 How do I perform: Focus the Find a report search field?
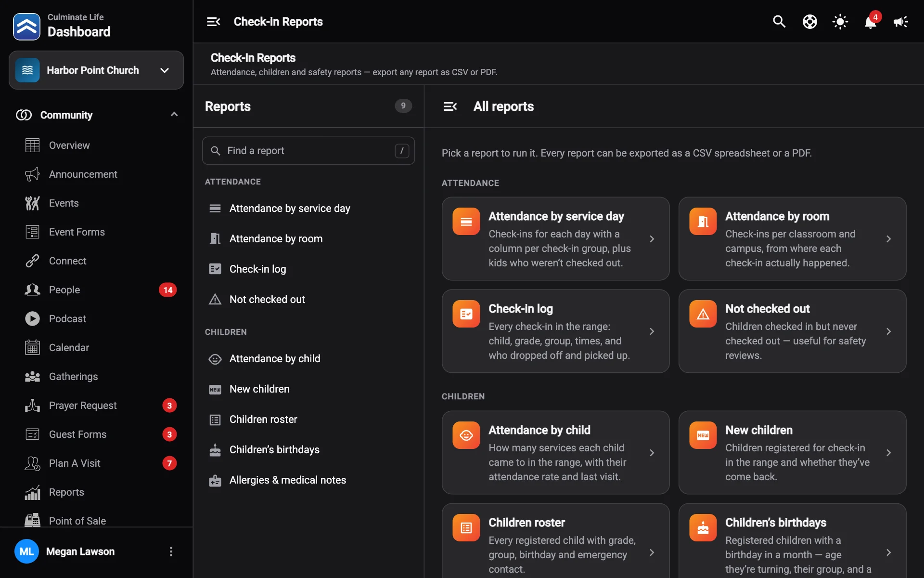[x=308, y=151]
